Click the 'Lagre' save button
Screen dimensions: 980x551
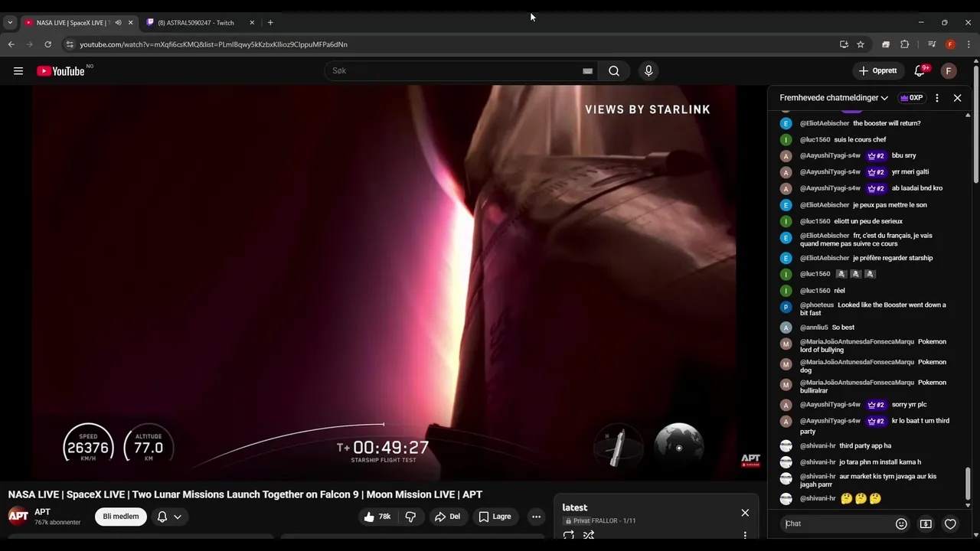point(495,517)
